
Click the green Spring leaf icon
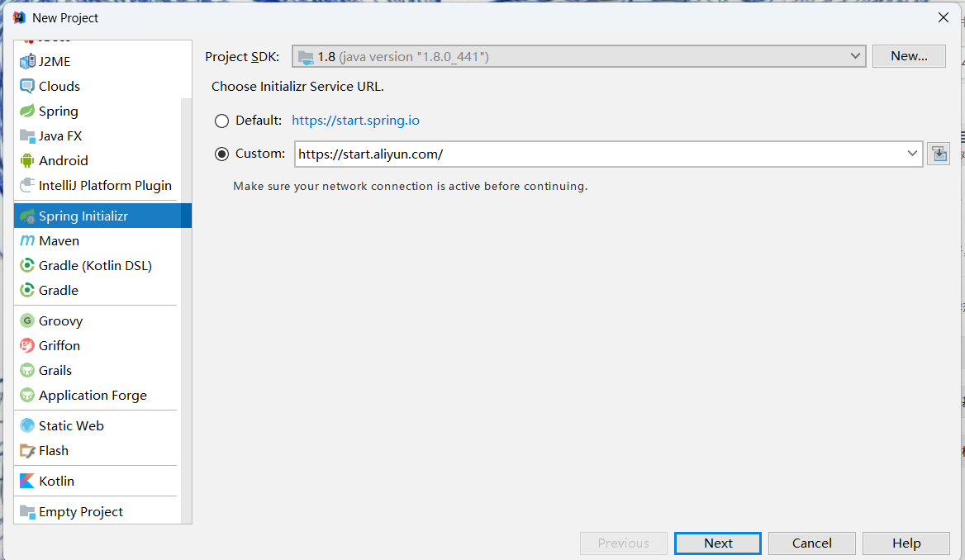click(27, 111)
